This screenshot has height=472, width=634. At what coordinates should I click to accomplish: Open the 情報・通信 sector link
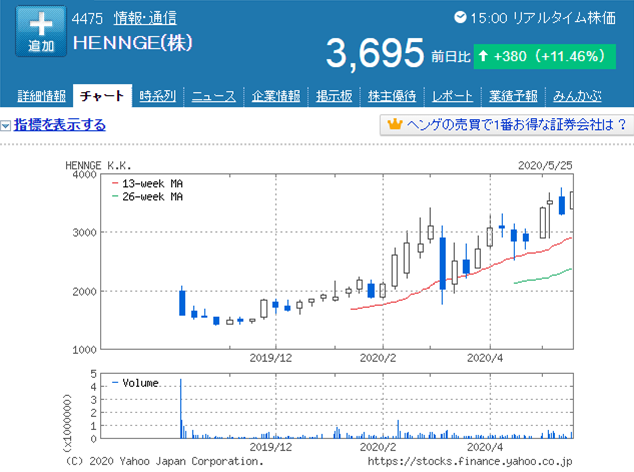(x=145, y=18)
